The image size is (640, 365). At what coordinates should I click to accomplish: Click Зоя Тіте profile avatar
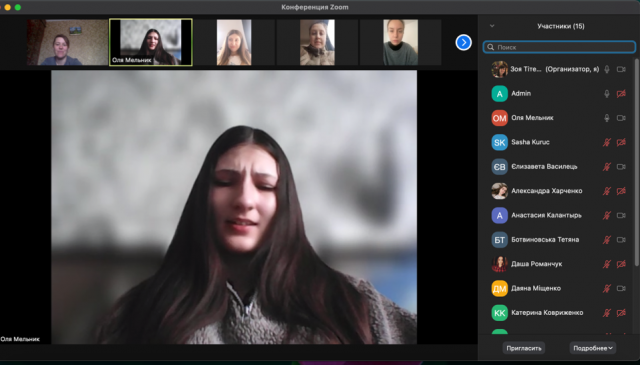click(x=500, y=69)
